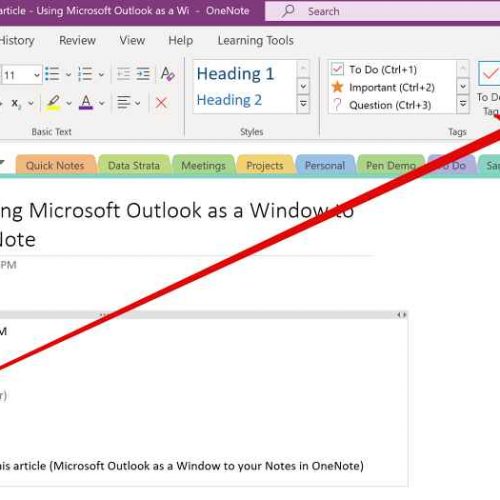Click the red X delete icon
Viewport: 500px width, 500px height.
tap(161, 103)
